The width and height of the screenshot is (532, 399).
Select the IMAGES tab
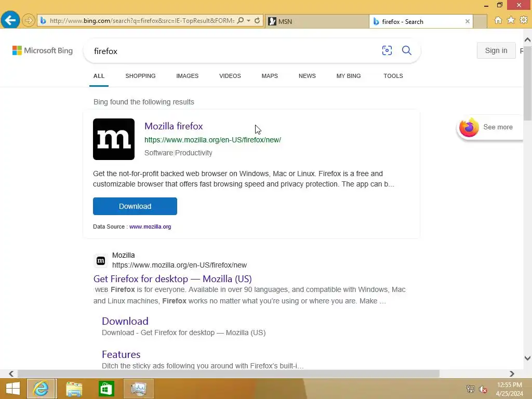[187, 76]
